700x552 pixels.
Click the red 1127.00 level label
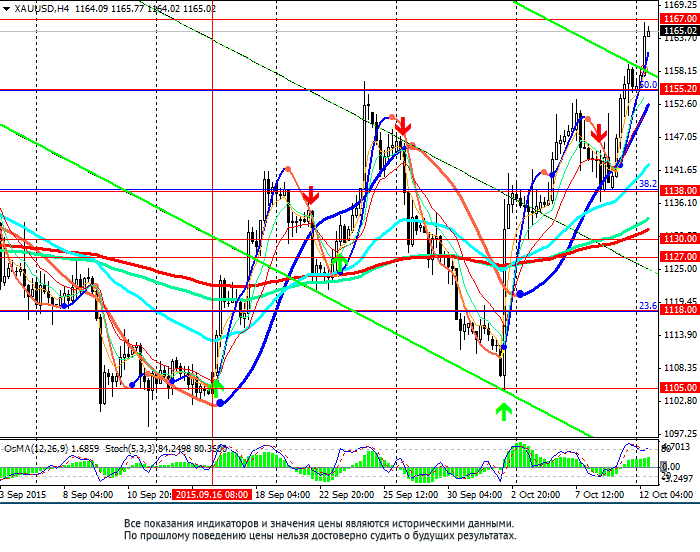(x=680, y=256)
